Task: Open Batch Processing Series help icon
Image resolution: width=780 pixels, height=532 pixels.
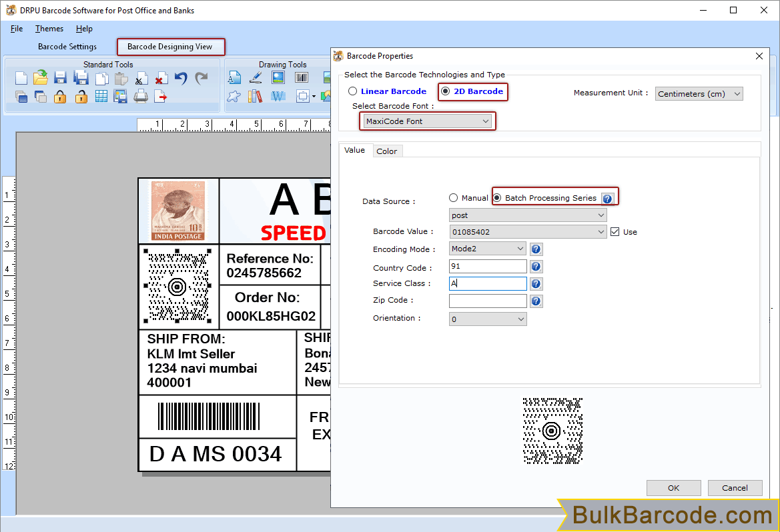Action: (607, 199)
